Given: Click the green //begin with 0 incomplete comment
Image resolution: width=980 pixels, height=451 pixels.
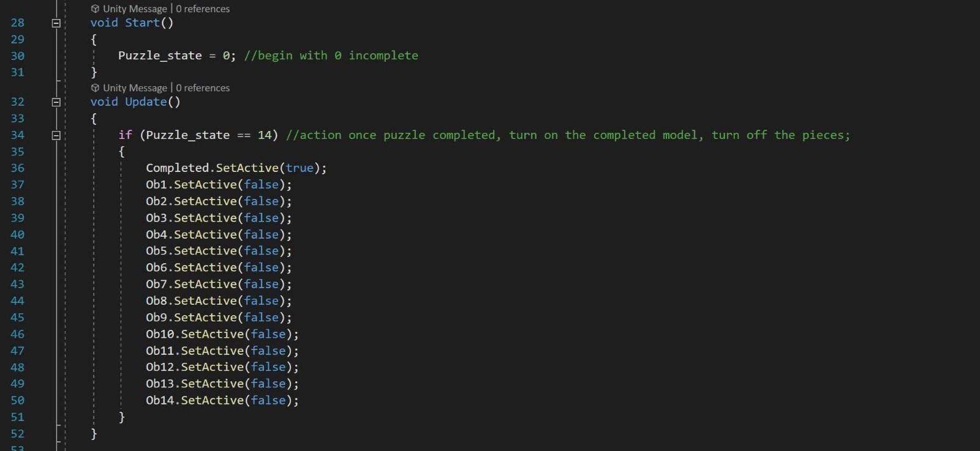Looking at the screenshot, I should (331, 56).
